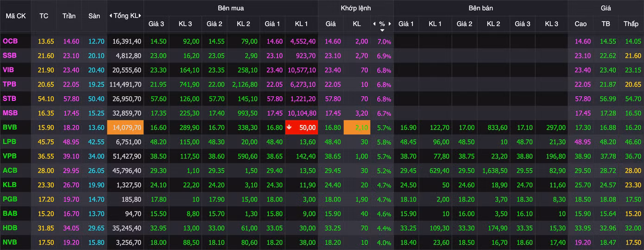This screenshot has width=644, height=250.
Task: Open the BVB ticker symbol
Action: pyautogui.click(x=10, y=127)
